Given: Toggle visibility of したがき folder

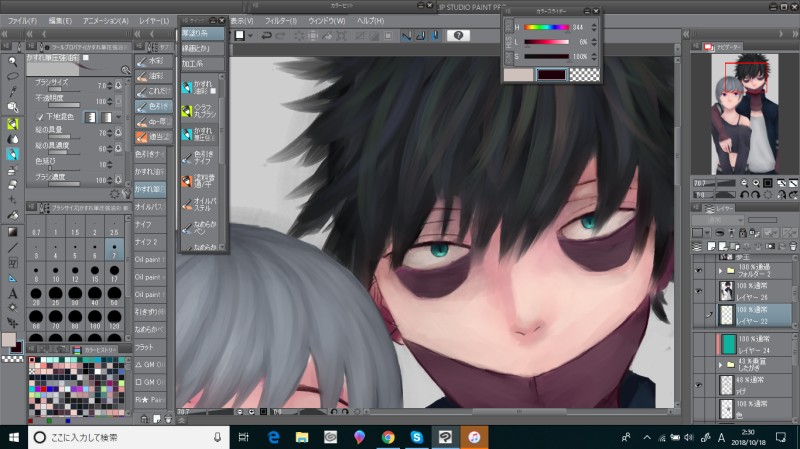Looking at the screenshot, I should (698, 364).
